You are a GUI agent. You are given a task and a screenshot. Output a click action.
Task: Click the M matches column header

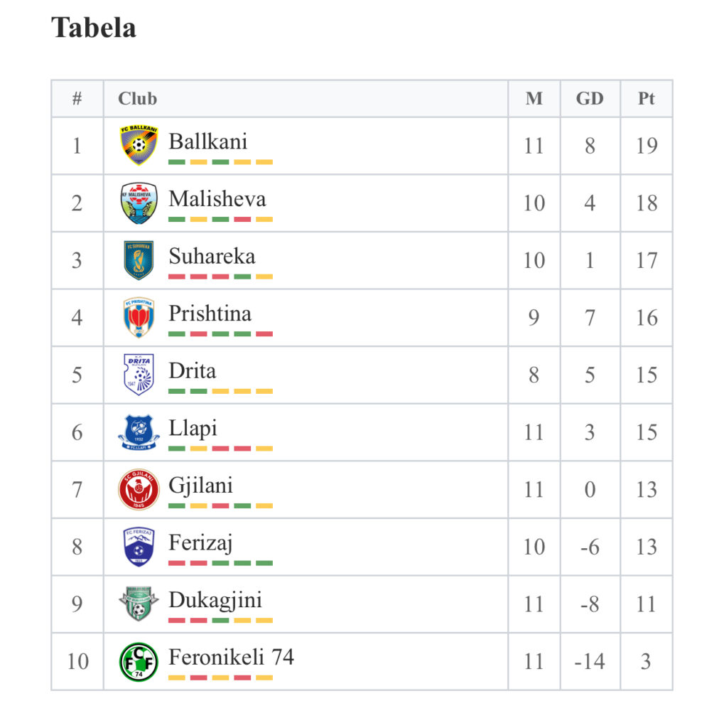(534, 98)
